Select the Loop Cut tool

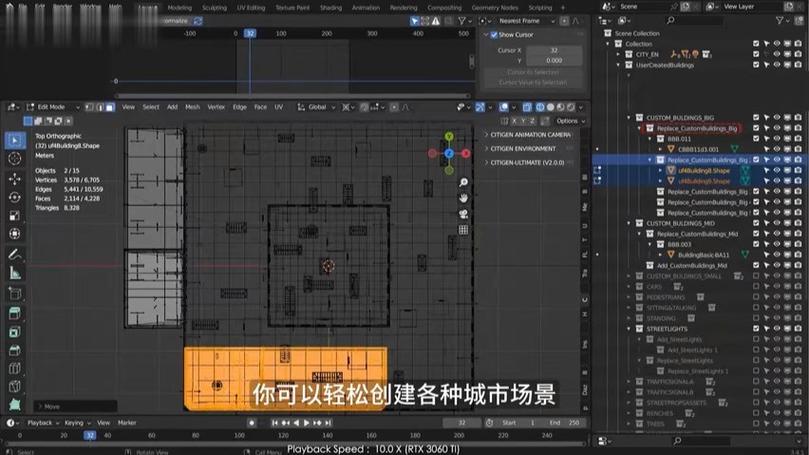(15, 368)
